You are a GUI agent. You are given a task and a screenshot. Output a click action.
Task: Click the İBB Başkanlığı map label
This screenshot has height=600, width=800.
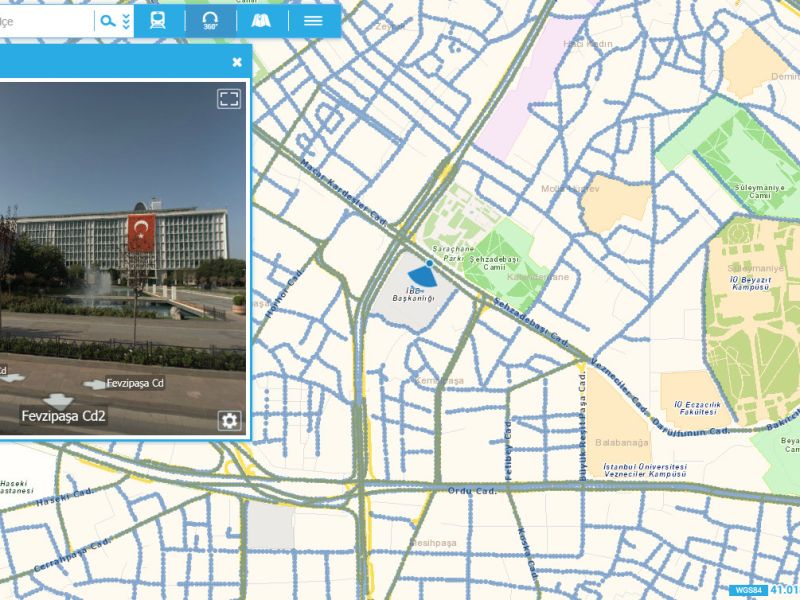coord(412,296)
